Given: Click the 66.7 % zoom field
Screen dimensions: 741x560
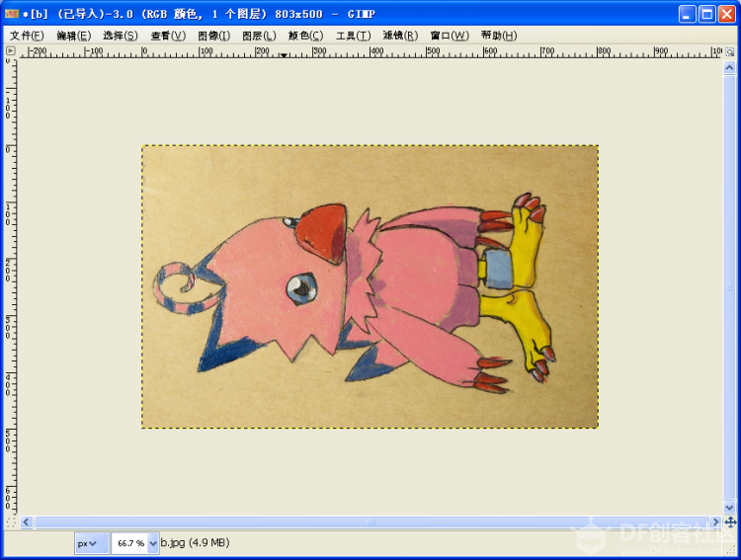Looking at the screenshot, I should [x=130, y=543].
